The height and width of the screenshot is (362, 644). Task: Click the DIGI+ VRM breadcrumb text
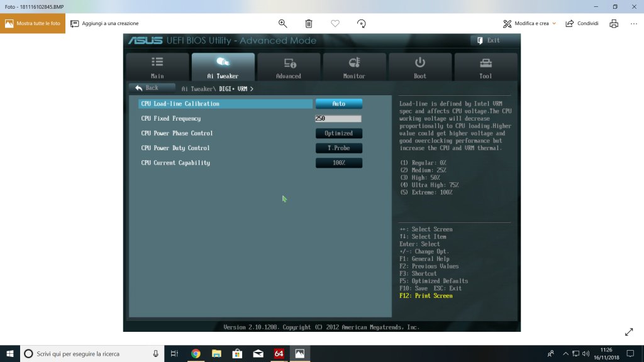233,89
